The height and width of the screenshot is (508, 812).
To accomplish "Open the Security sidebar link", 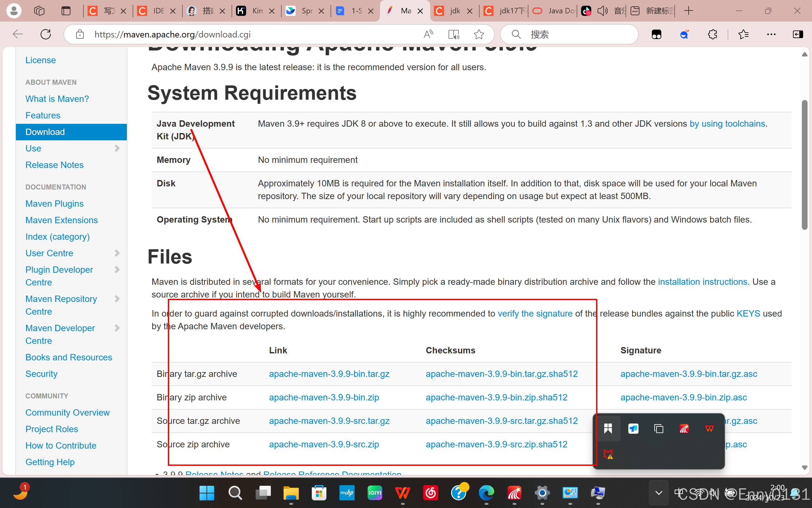I will point(42,374).
